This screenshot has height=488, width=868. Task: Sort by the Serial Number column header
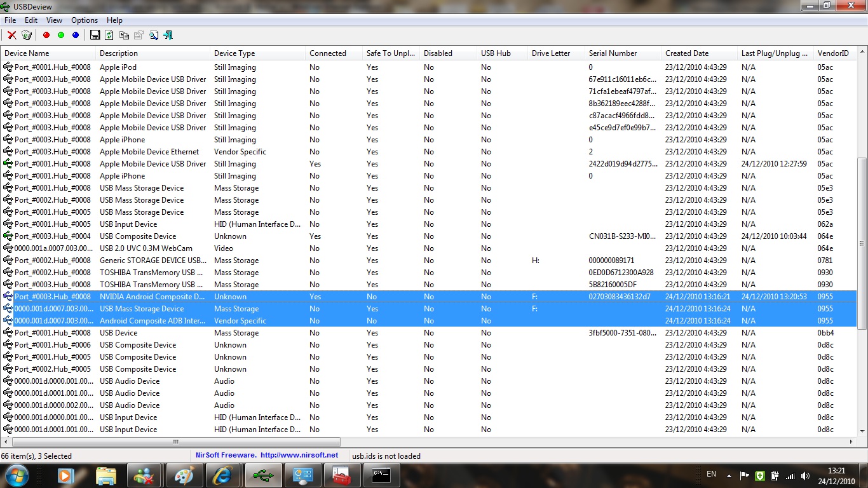613,53
